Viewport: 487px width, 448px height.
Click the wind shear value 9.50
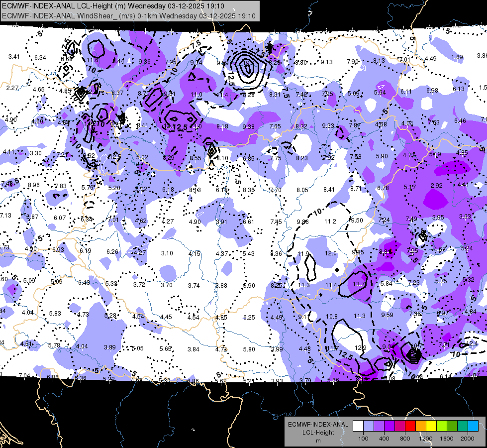point(357,220)
